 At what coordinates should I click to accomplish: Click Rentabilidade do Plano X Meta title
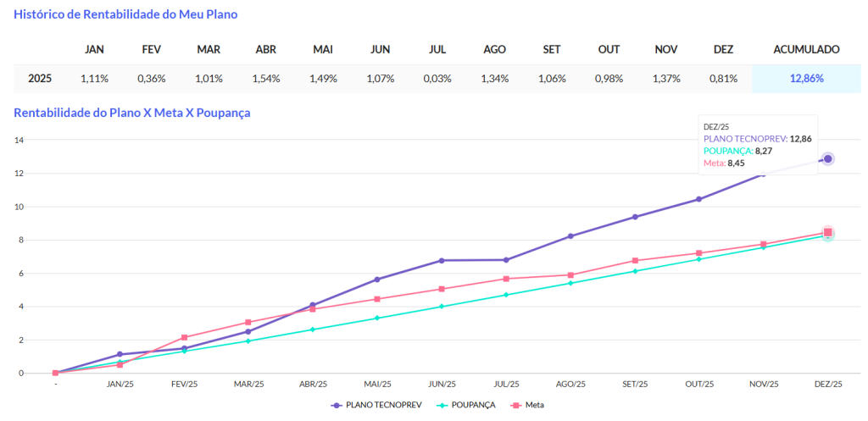(x=131, y=112)
